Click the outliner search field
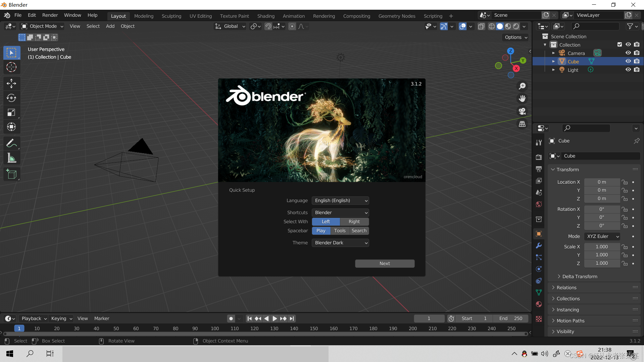The image size is (644, 362). tap(595, 26)
